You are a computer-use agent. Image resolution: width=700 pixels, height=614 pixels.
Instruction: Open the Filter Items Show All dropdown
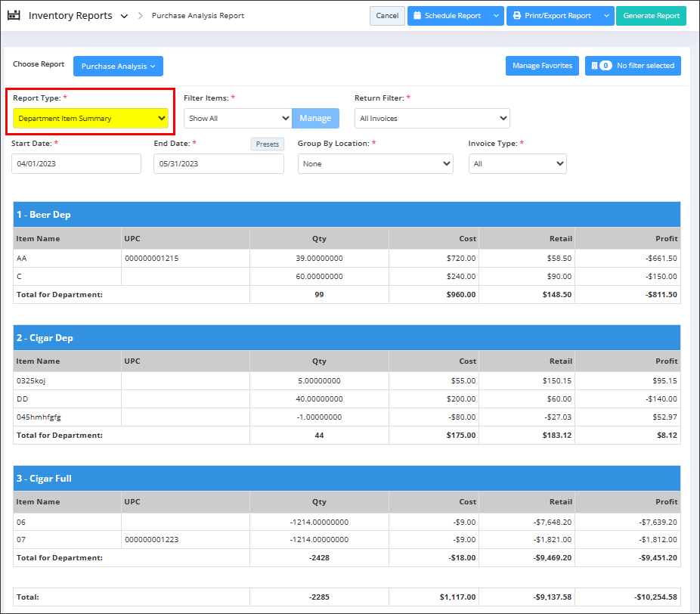pos(238,118)
